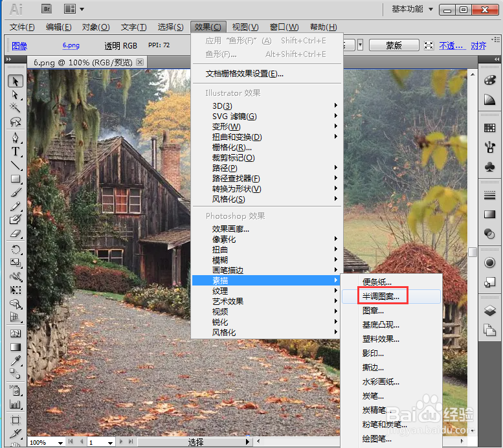Image resolution: width=503 pixels, height=448 pixels.
Task: Click the 图像 link in control bar
Action: pyautogui.click(x=19, y=46)
